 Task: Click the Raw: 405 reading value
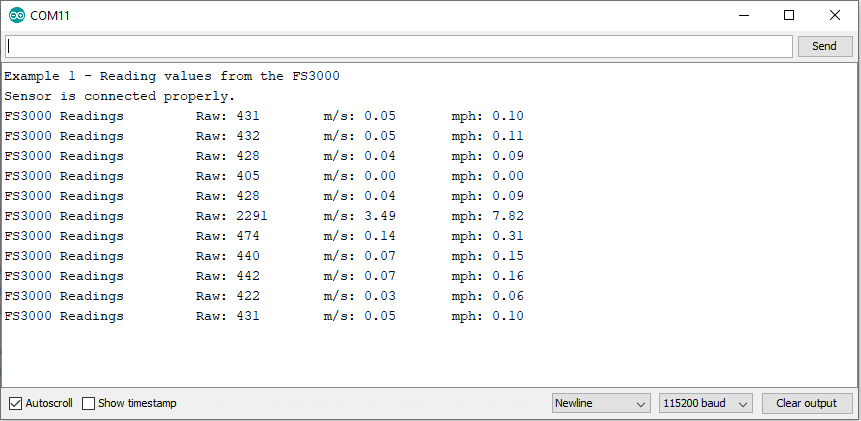pos(243,176)
